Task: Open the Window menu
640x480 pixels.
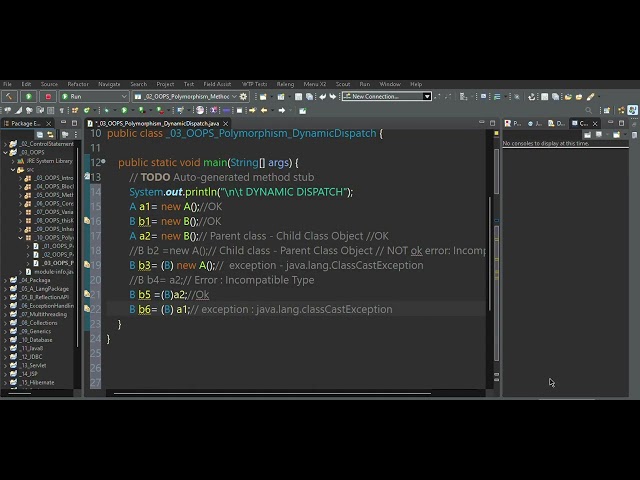Action: point(390,84)
